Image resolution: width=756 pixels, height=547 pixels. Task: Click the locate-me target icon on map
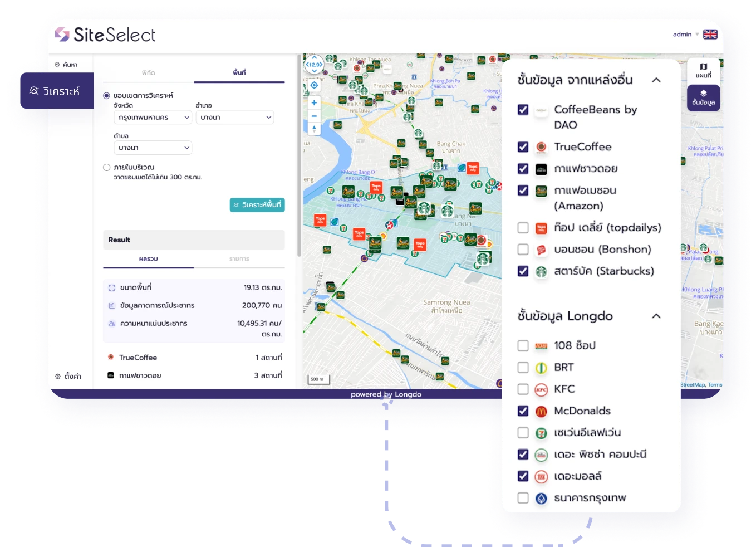click(314, 85)
